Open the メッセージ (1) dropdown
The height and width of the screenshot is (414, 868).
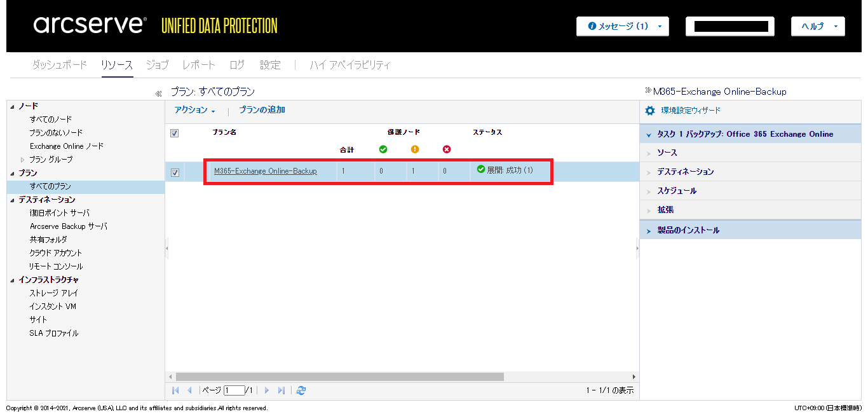tap(622, 26)
